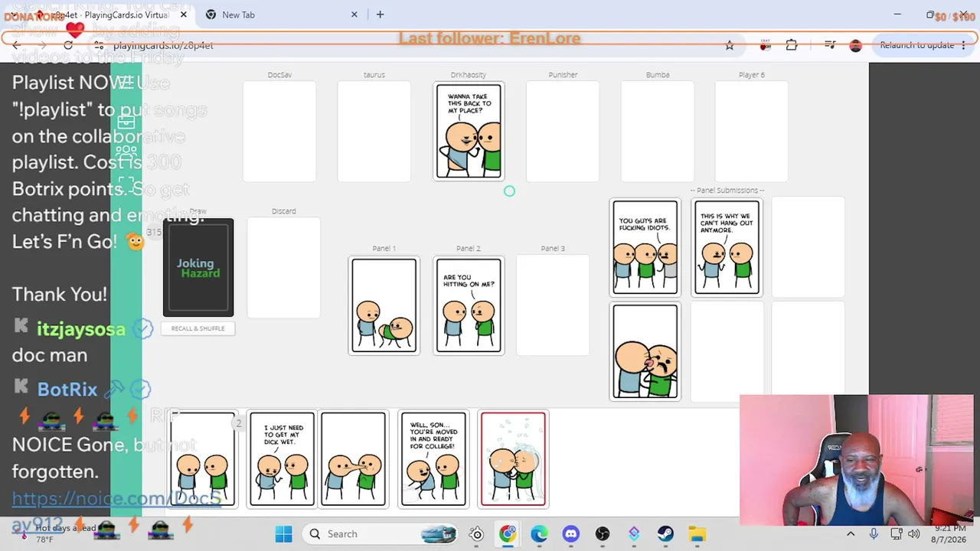Select the "Well, son... ready for college" hand card
The height and width of the screenshot is (551, 980).
click(x=433, y=459)
